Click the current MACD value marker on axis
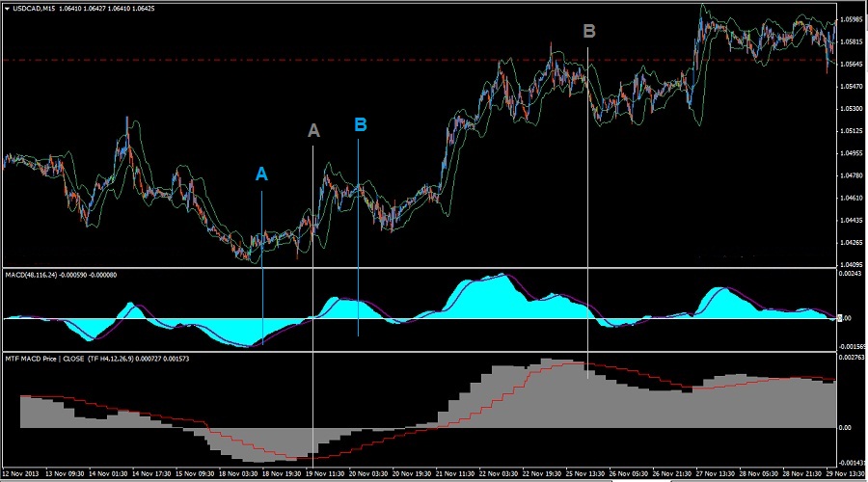The height and width of the screenshot is (482, 868). click(x=845, y=318)
